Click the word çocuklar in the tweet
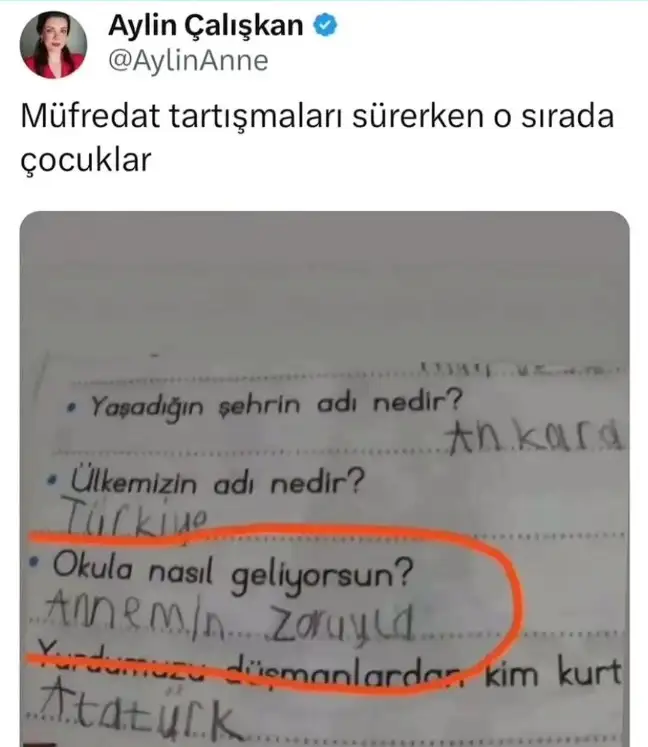 tap(86, 160)
